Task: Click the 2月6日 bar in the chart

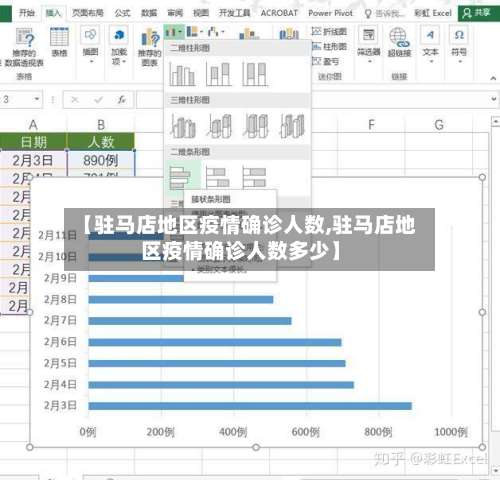Action: coord(215,342)
